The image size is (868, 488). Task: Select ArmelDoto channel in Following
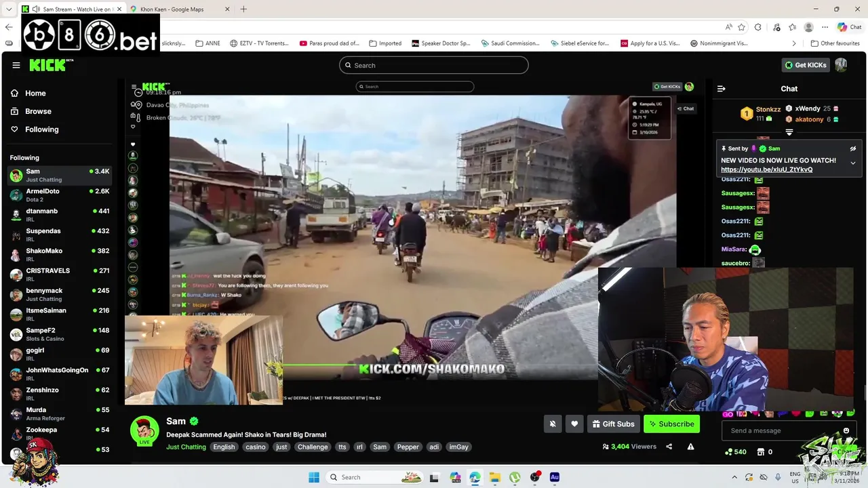[x=58, y=195]
